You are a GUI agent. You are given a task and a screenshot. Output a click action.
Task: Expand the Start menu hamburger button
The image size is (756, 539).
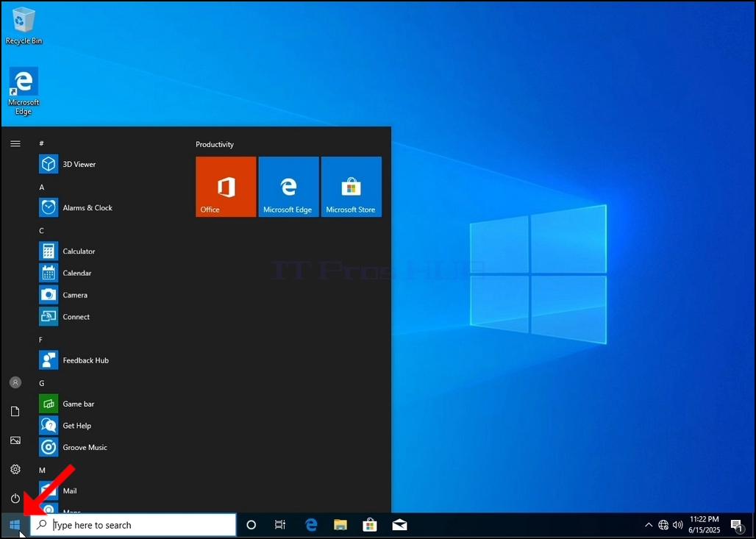click(15, 143)
